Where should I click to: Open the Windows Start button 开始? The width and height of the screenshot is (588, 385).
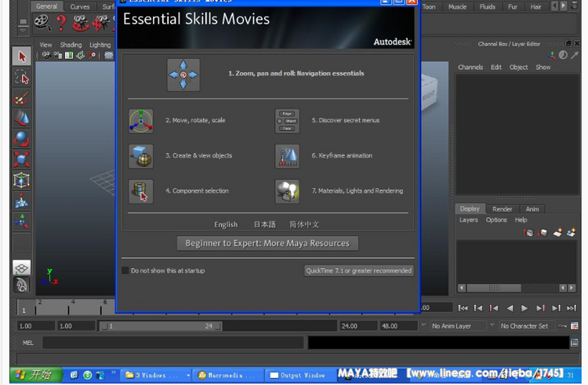click(35, 375)
